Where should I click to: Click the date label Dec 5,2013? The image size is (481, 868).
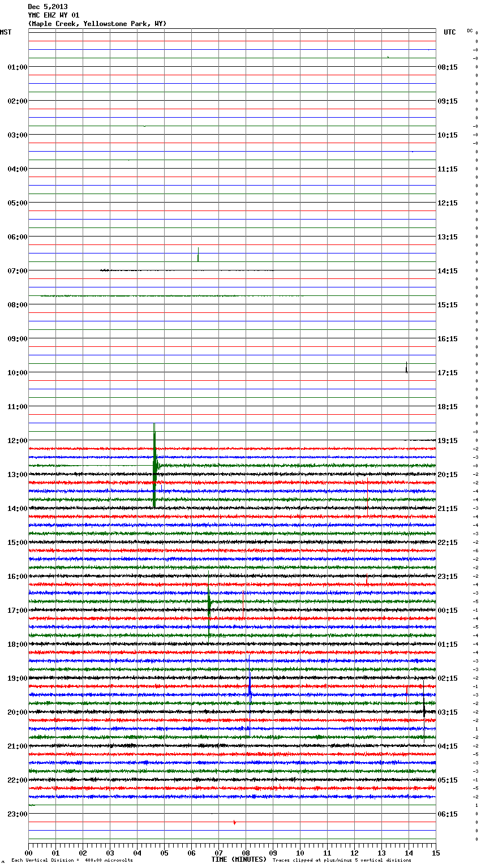48,7
